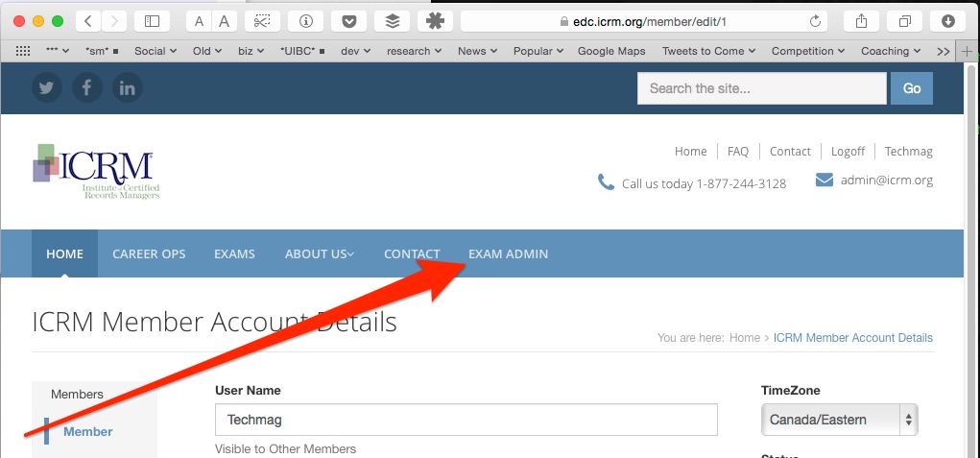980x458 pixels.
Task: Click Safari forward arrow button
Action: (x=113, y=21)
